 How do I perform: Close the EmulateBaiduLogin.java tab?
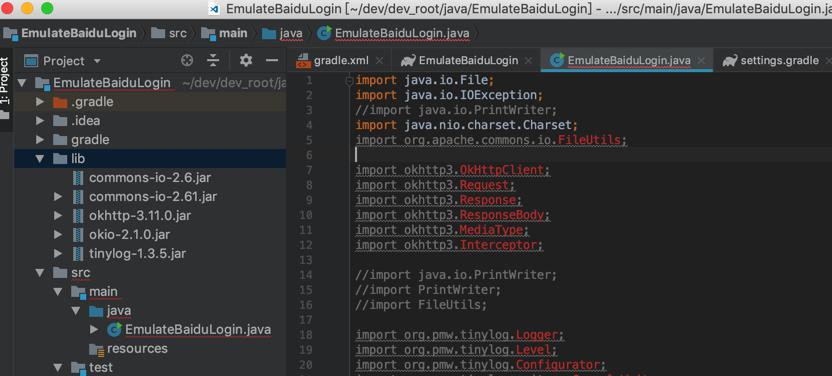[x=701, y=60]
